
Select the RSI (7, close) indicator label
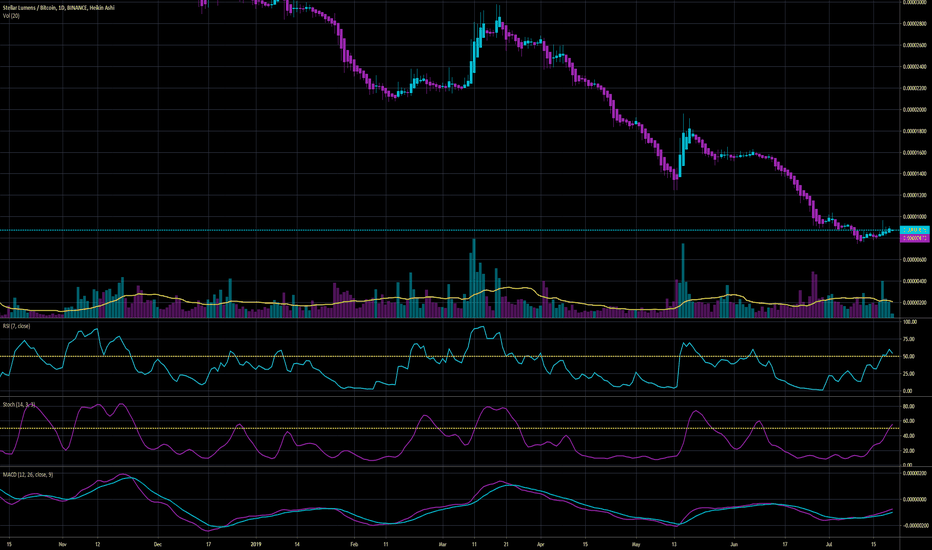(16, 326)
